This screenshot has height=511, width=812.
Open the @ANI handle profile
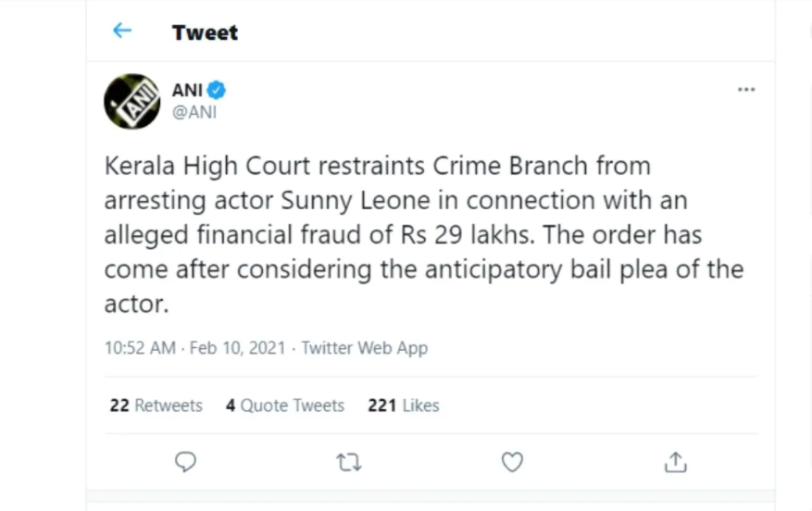pos(194,112)
